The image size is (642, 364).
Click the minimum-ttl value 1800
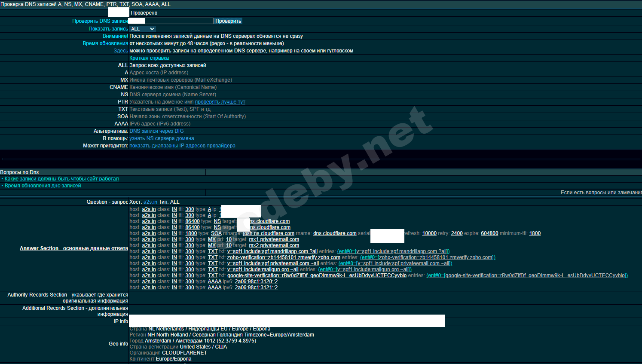[535, 233]
